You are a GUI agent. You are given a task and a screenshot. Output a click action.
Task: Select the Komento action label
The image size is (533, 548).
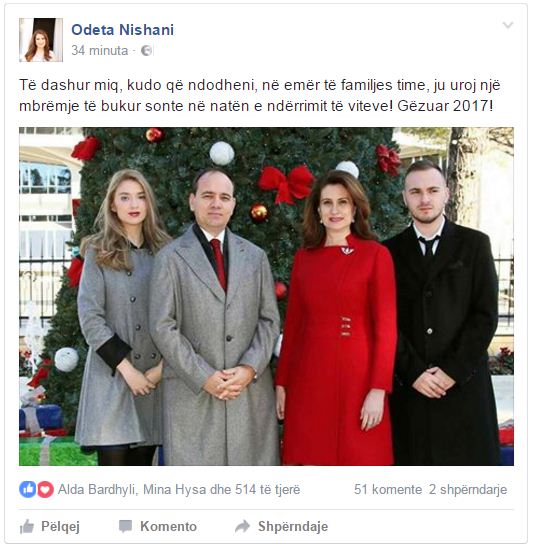coord(168,526)
